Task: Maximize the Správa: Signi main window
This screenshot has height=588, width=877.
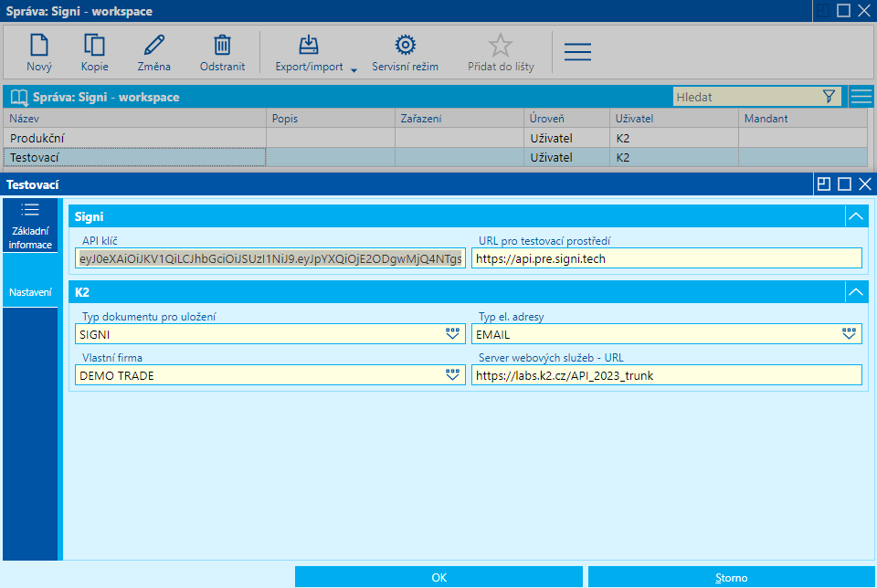Action: pos(843,11)
